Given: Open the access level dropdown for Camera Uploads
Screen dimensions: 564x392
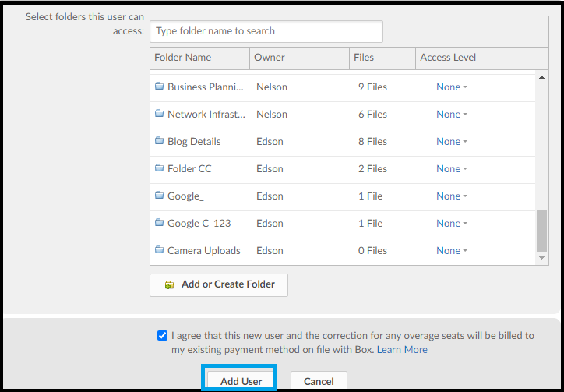Looking at the screenshot, I should [x=451, y=250].
